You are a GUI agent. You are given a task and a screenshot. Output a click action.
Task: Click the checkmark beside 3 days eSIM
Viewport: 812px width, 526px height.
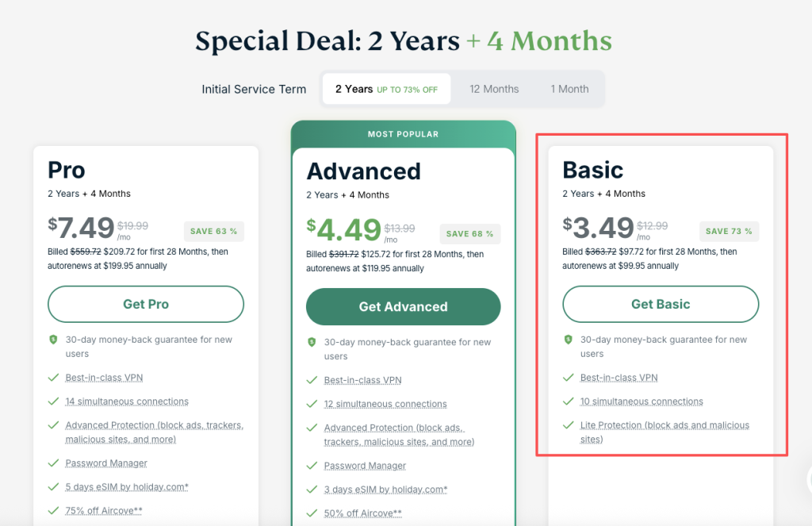tap(312, 490)
